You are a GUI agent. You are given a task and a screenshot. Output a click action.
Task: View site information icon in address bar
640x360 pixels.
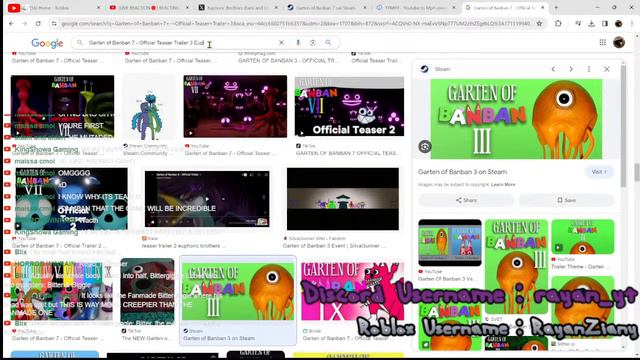(x=54, y=24)
